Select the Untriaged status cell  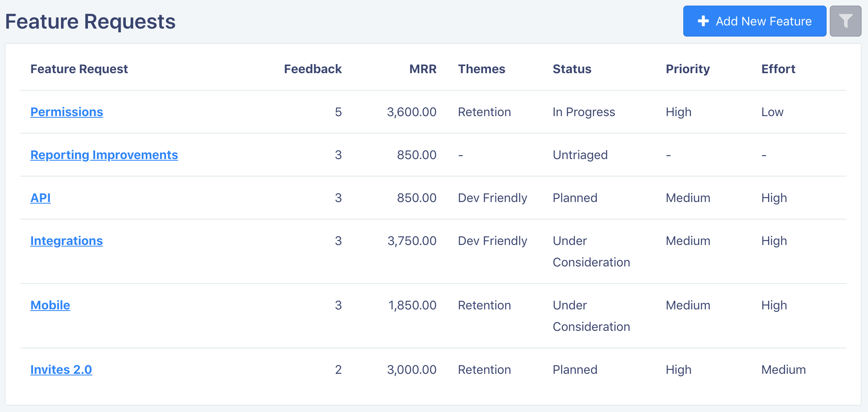[x=580, y=155]
